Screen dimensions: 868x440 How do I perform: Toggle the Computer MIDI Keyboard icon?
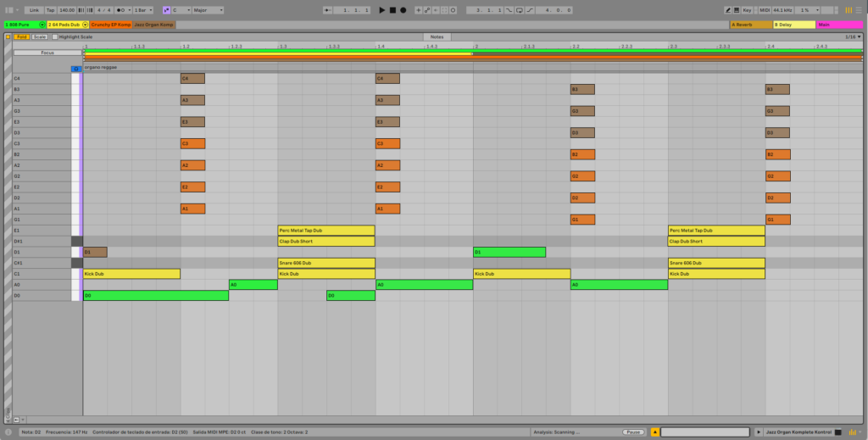click(x=737, y=10)
